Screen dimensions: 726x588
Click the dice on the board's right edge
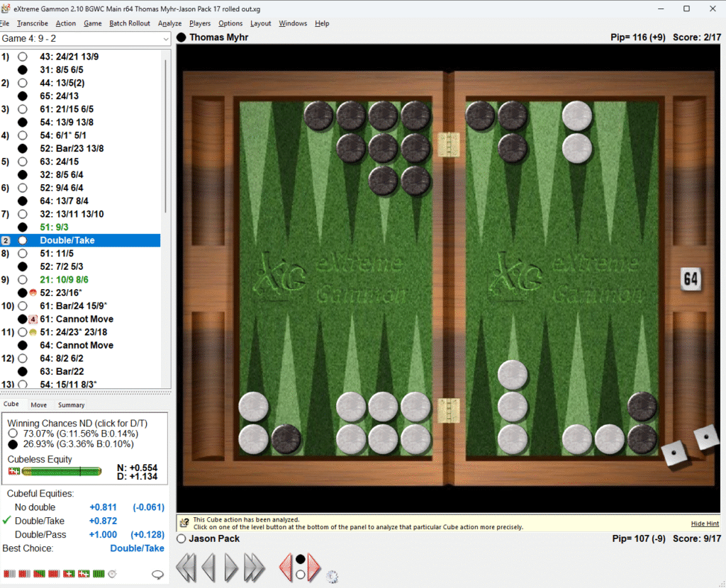point(691,446)
